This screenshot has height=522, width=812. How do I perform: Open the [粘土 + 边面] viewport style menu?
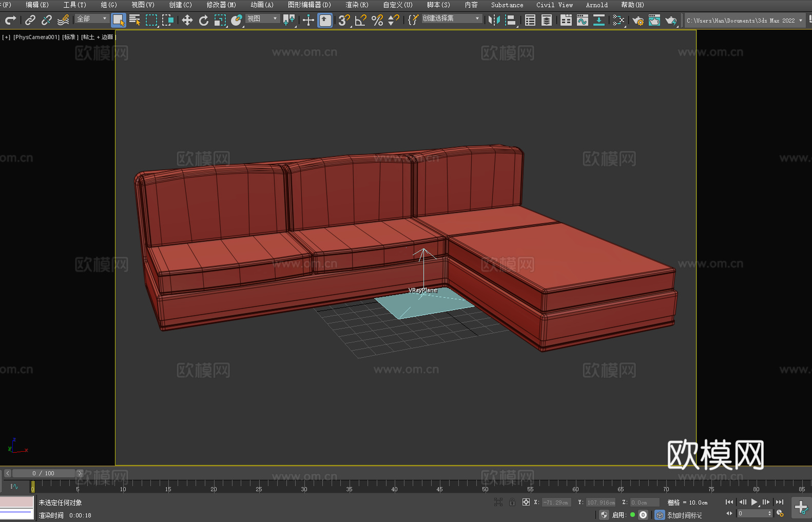click(x=98, y=37)
